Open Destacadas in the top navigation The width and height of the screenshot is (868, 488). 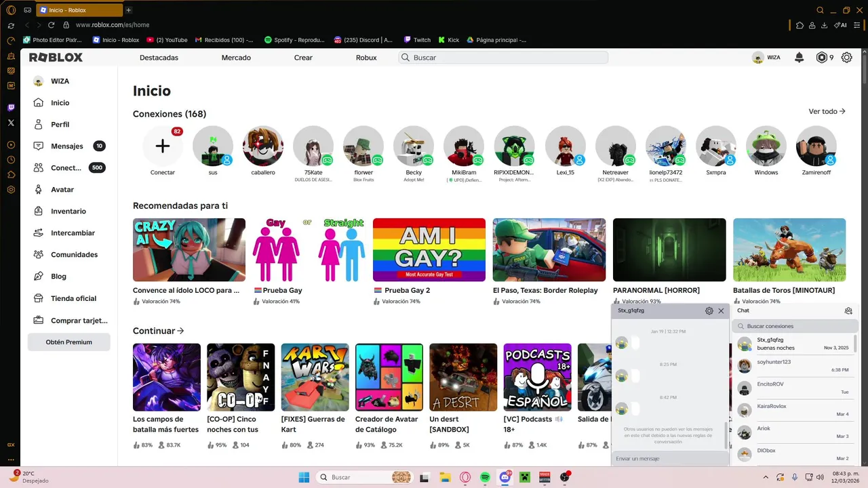159,58
